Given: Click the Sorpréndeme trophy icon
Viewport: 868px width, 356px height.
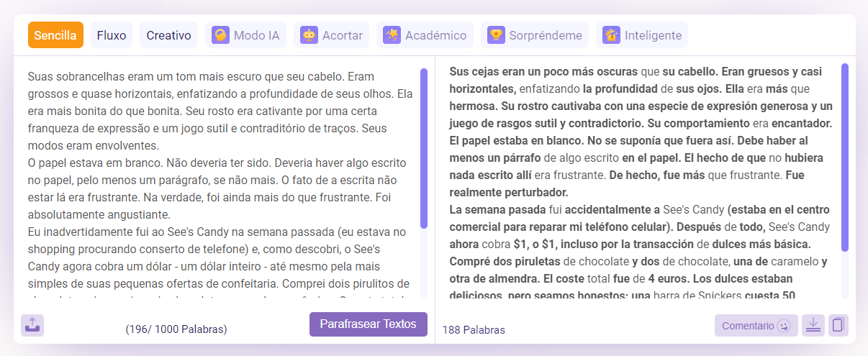Looking at the screenshot, I should click(496, 35).
